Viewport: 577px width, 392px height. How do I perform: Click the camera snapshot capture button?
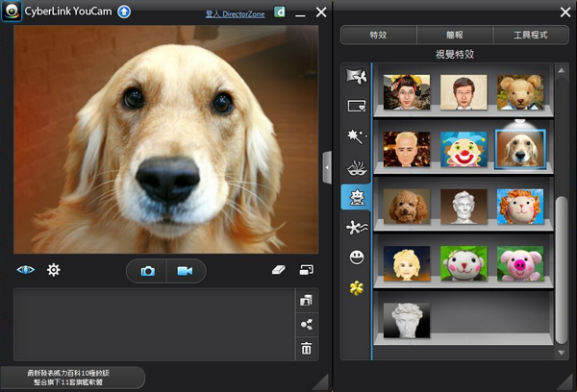pyautogui.click(x=147, y=271)
